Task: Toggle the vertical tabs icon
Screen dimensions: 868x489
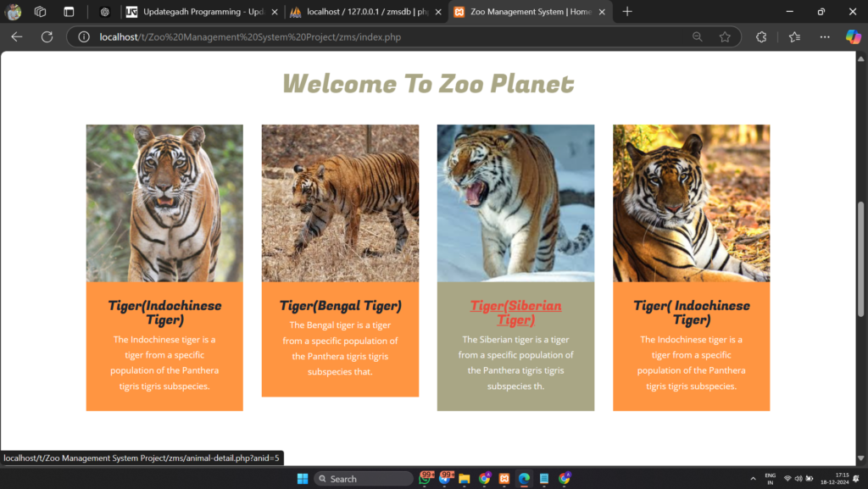Action: pyautogui.click(x=69, y=12)
